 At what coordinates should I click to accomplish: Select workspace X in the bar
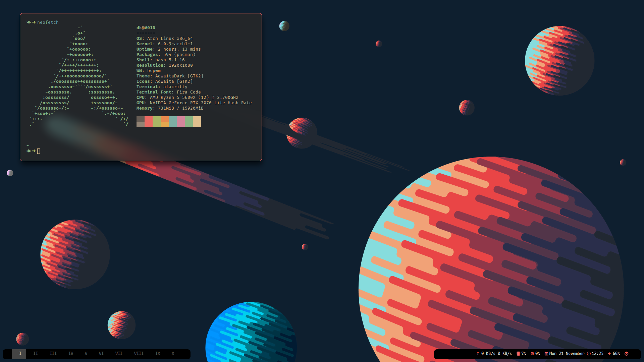173,354
